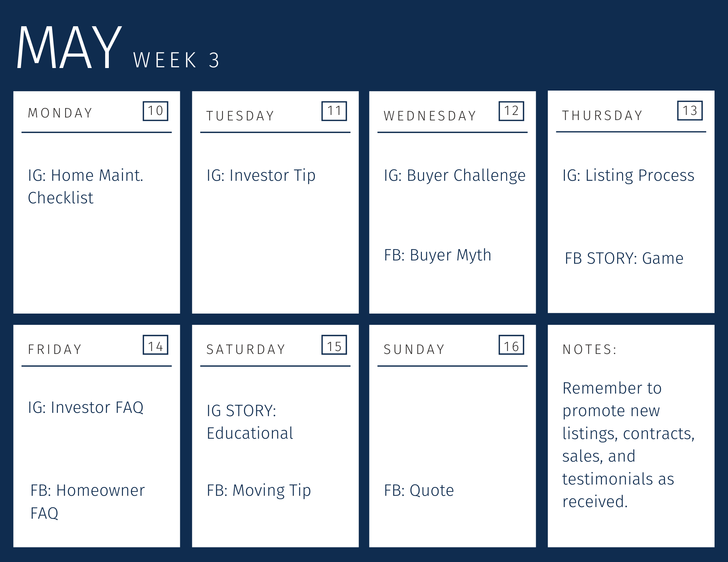Screen dimensions: 728x562
Task: Select 'IG: Home Maint. Checklist' entry
Action: (86, 187)
